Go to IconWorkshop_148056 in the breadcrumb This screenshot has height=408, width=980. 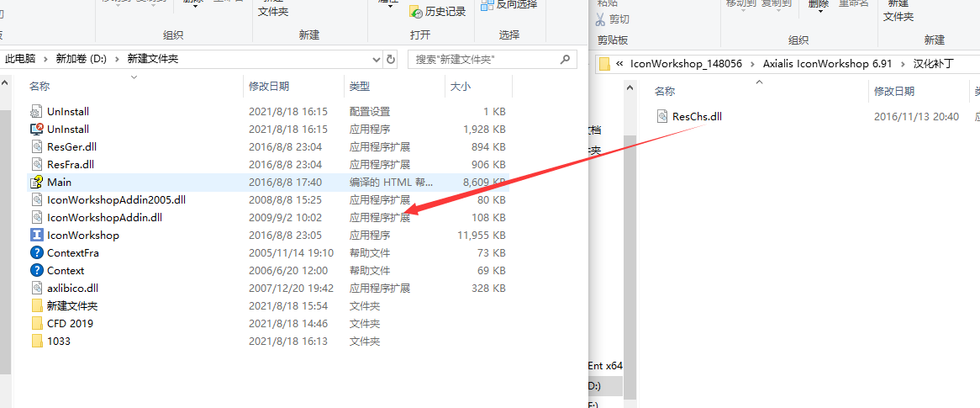point(686,63)
